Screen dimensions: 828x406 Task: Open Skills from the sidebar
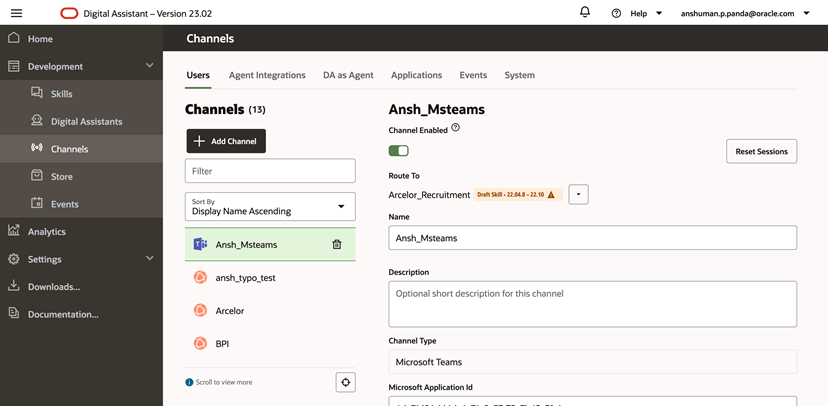point(61,94)
